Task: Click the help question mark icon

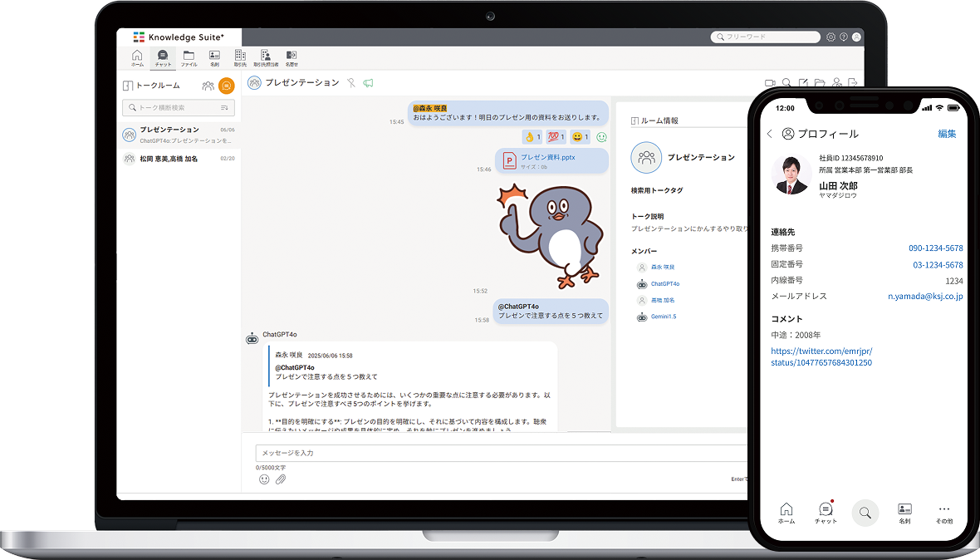Action: click(x=844, y=37)
